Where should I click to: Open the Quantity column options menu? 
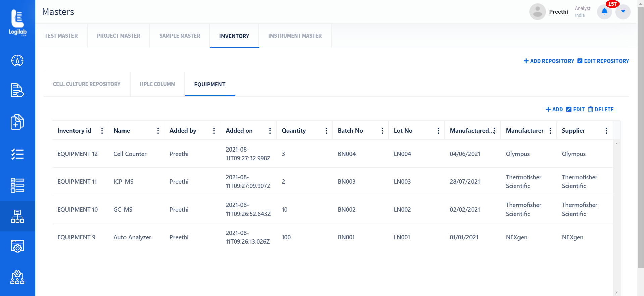click(x=326, y=131)
